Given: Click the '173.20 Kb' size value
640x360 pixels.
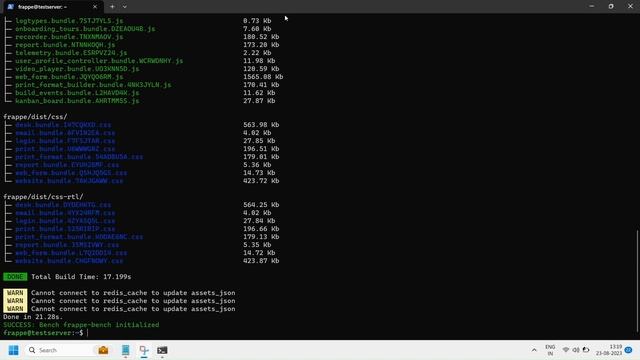Looking at the screenshot, I should (x=261, y=45).
